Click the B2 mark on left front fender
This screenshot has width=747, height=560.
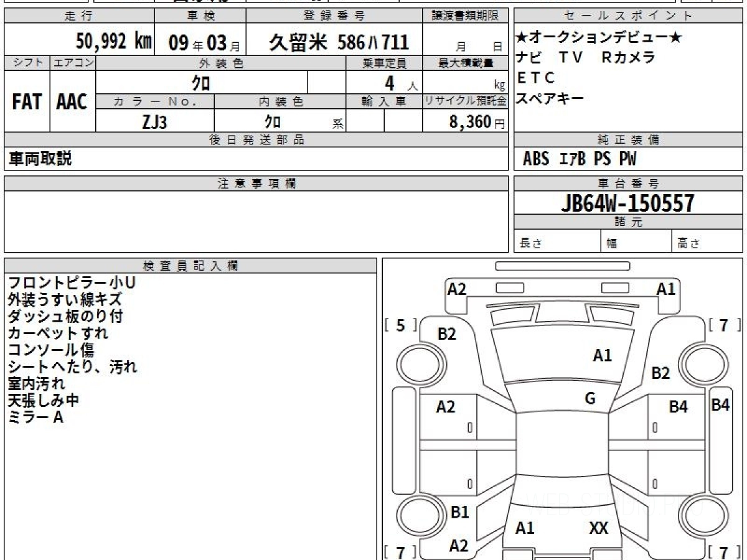point(446,334)
